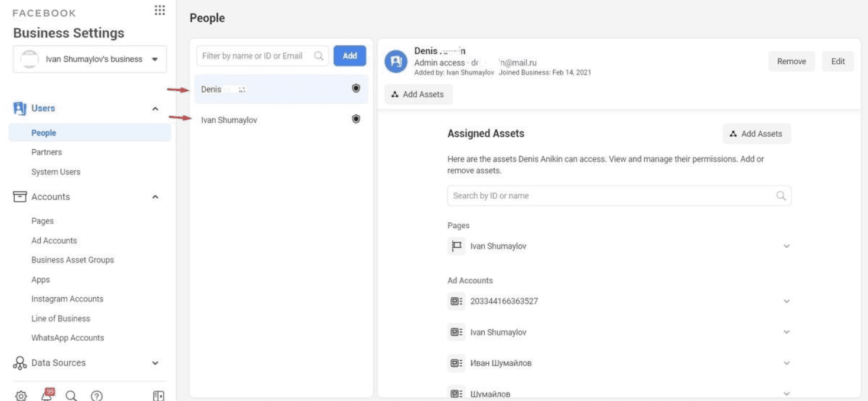Click Add Assets button below Denis header
Screen dimensions: 868x401
pyautogui.click(x=419, y=94)
